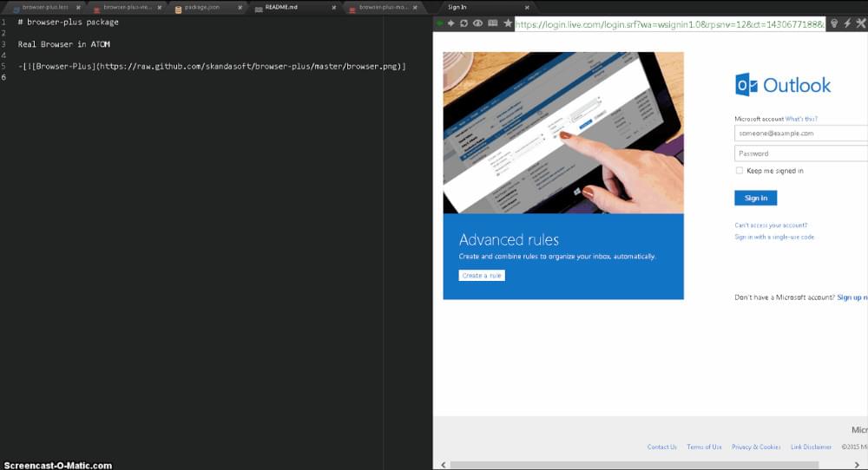The width and height of the screenshot is (868, 470).
Task: Click the someone@example.com email field
Action: (801, 134)
